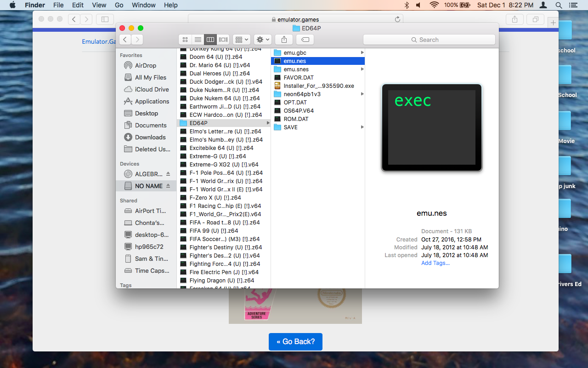Open the gear Action menu

[263, 40]
